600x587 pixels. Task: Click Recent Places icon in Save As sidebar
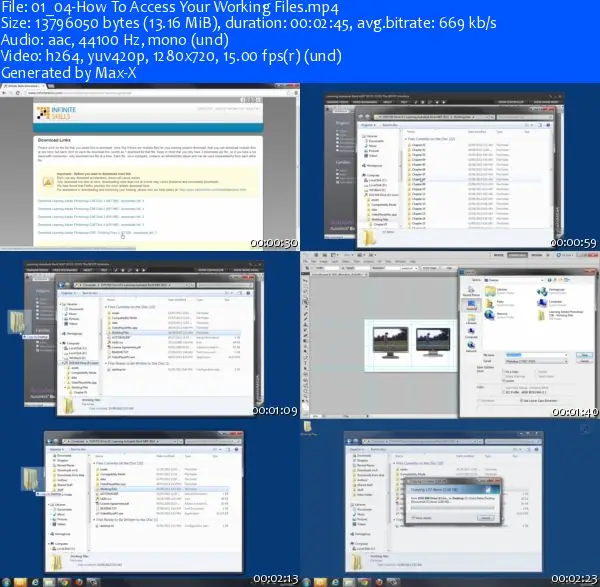click(x=471, y=290)
